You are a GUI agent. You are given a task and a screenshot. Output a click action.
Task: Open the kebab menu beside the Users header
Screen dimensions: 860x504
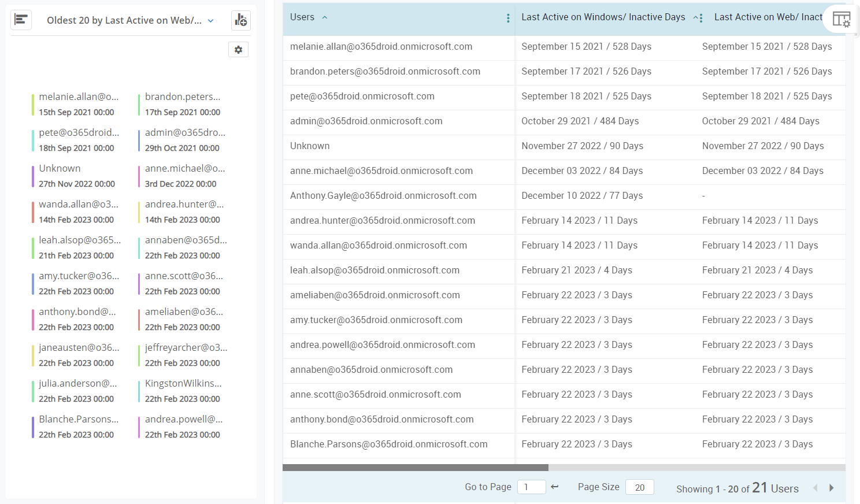click(508, 18)
